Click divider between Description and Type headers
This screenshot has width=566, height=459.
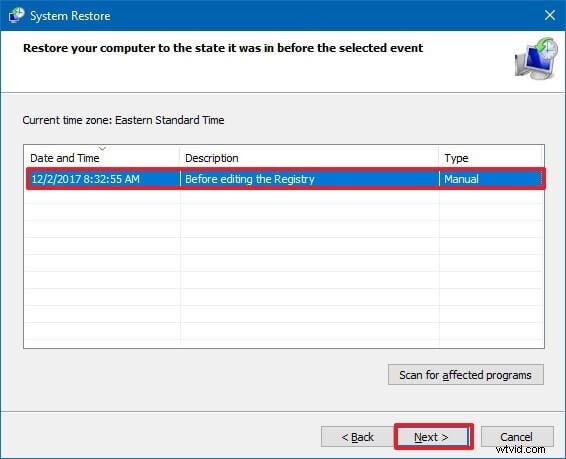click(x=439, y=158)
